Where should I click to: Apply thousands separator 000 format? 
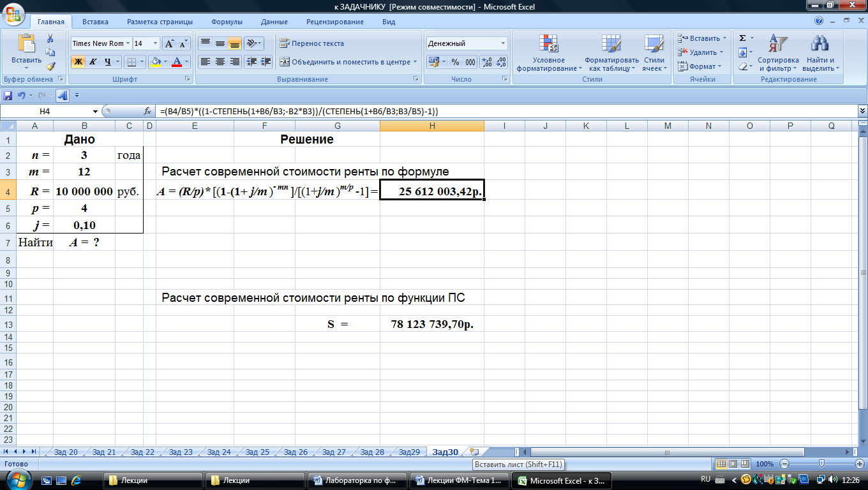pos(470,62)
